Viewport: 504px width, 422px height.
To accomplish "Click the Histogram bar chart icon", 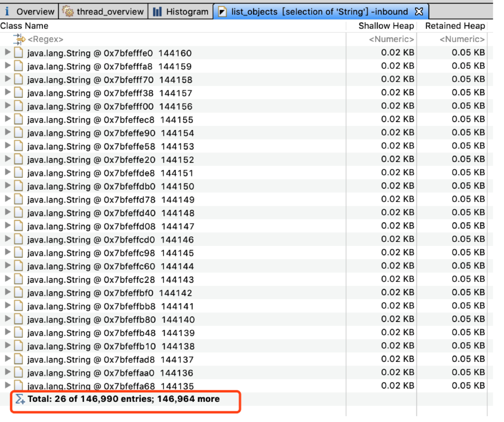I will (x=157, y=12).
